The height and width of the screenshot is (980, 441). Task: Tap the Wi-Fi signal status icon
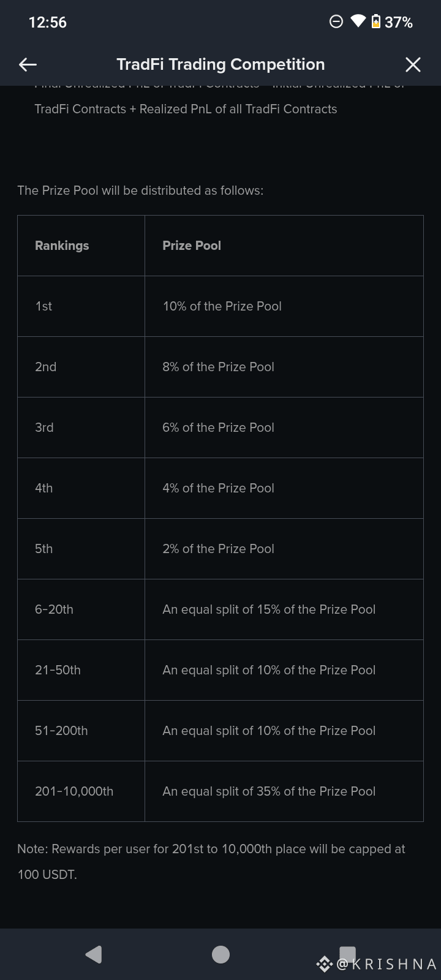pos(358,22)
